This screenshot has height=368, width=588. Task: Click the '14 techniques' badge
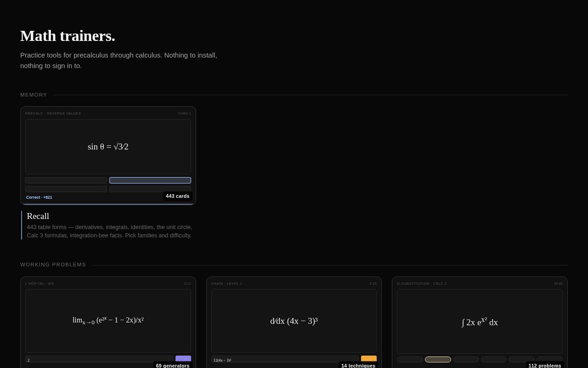(x=358, y=365)
